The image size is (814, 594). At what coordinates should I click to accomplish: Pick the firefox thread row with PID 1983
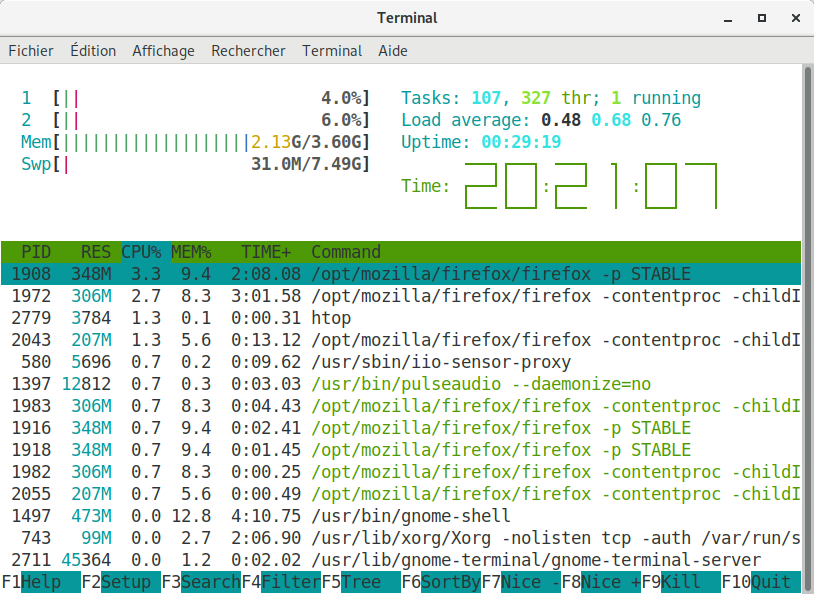(401, 406)
